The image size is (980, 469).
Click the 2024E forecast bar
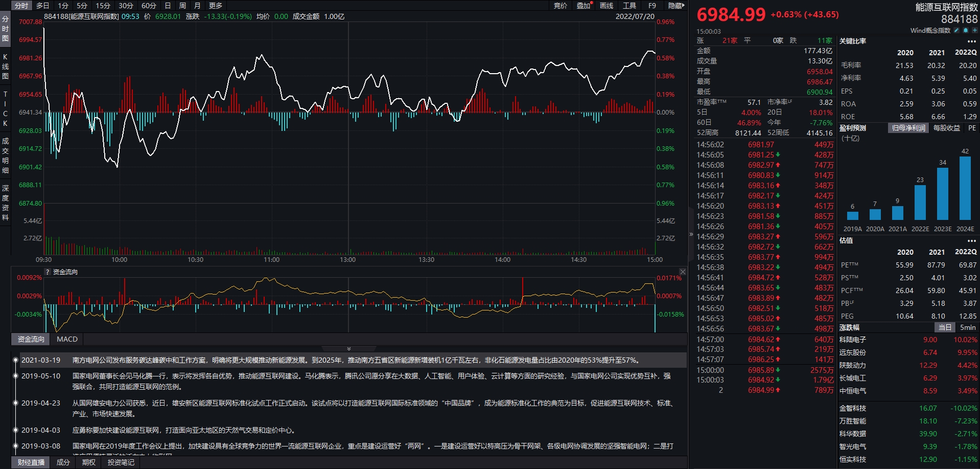(965, 188)
